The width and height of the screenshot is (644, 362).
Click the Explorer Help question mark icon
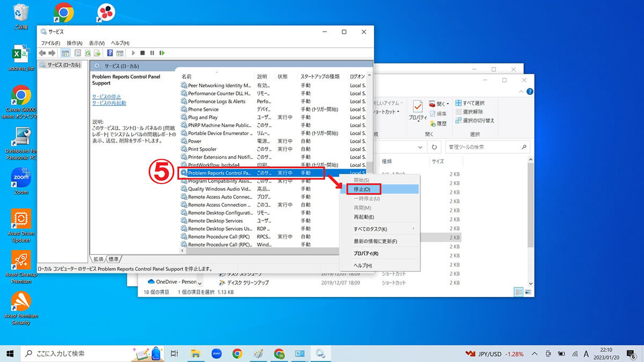coord(529,91)
